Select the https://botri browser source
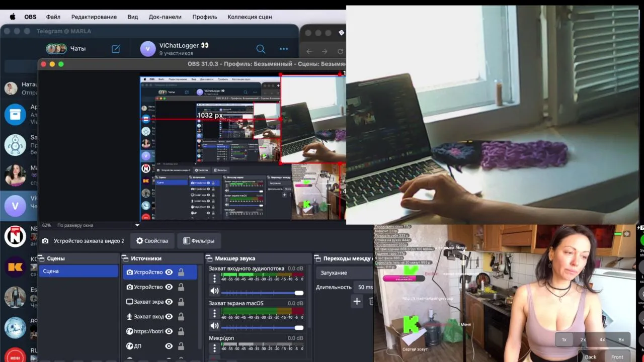The height and width of the screenshot is (362, 644). pyautogui.click(x=144, y=331)
